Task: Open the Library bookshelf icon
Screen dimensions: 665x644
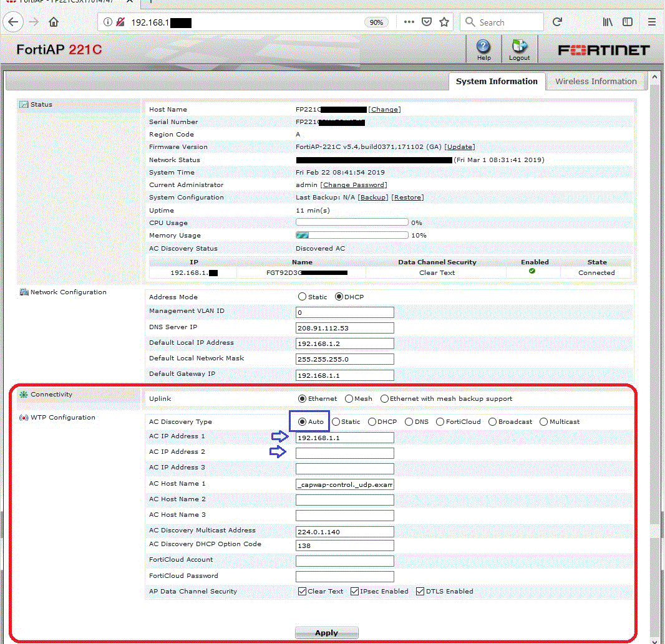Action: point(608,22)
